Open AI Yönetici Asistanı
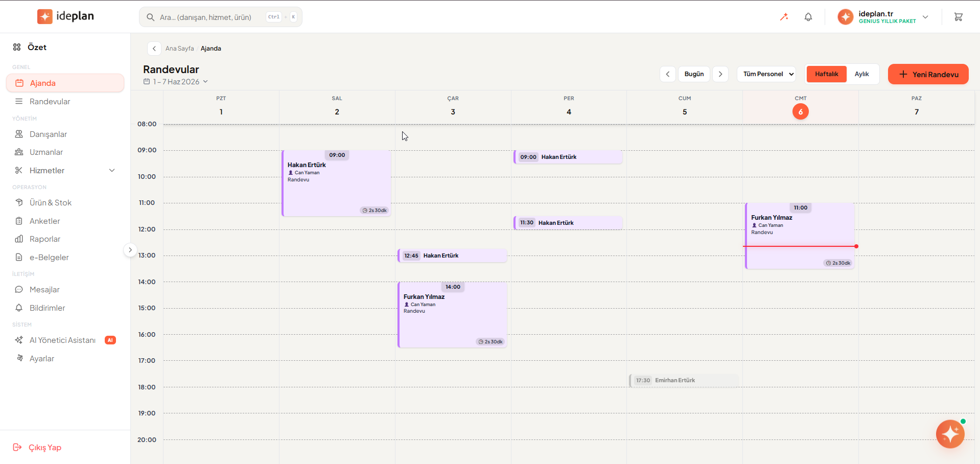Screen dimensions: 980x464 point(65,340)
